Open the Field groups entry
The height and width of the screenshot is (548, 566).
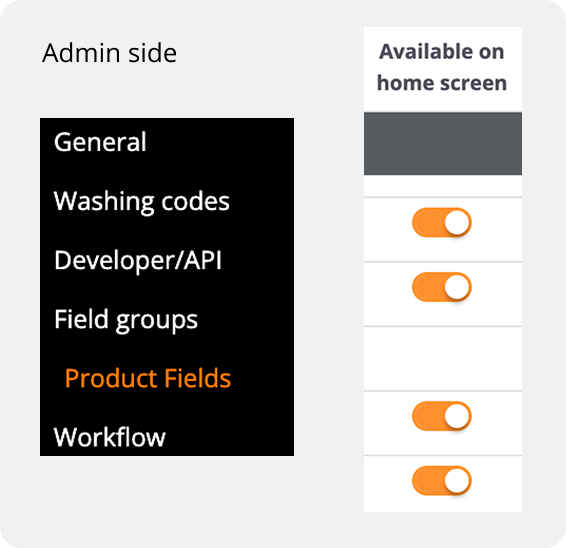126,319
